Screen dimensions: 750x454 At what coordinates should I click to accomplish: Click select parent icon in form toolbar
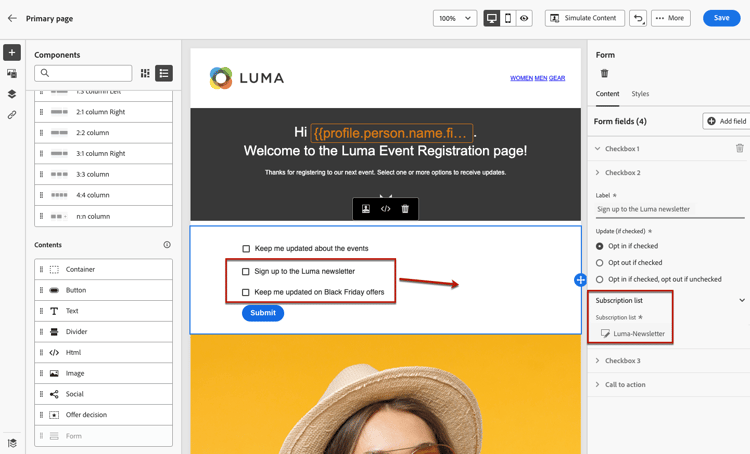(366, 209)
